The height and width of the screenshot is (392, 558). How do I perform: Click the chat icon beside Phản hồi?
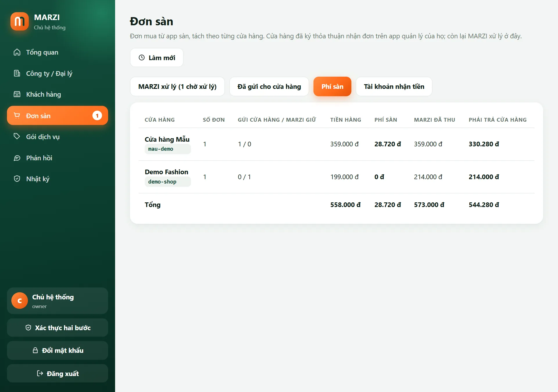tap(17, 158)
